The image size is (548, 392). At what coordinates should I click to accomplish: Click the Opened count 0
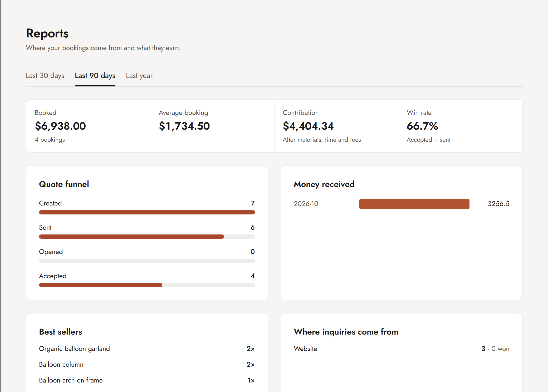pyautogui.click(x=253, y=252)
